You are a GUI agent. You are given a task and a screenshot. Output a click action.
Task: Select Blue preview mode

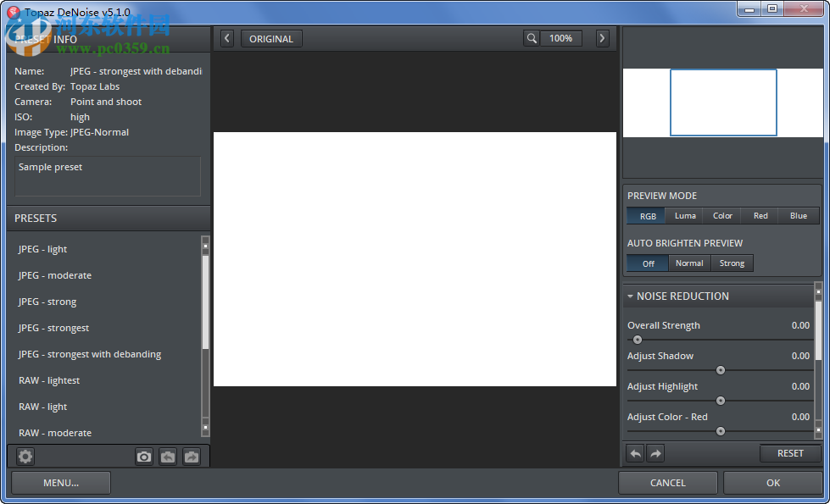[x=799, y=216]
